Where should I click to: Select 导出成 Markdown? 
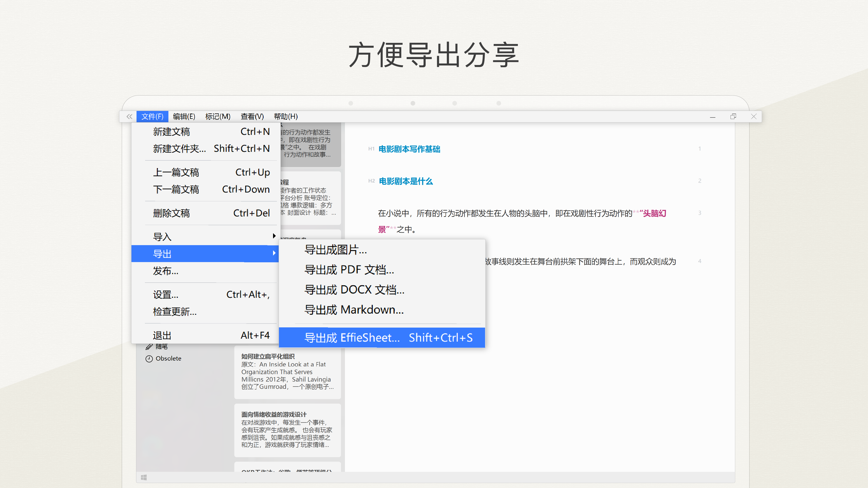pos(354,310)
